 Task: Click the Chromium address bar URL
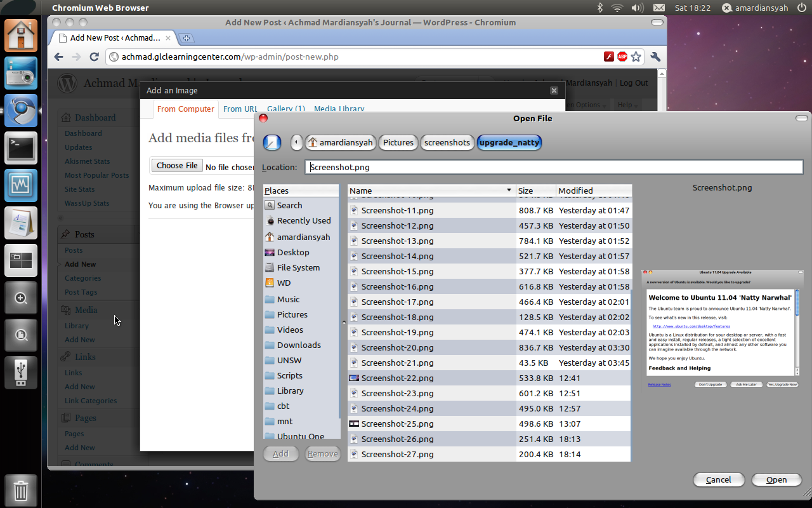point(230,57)
